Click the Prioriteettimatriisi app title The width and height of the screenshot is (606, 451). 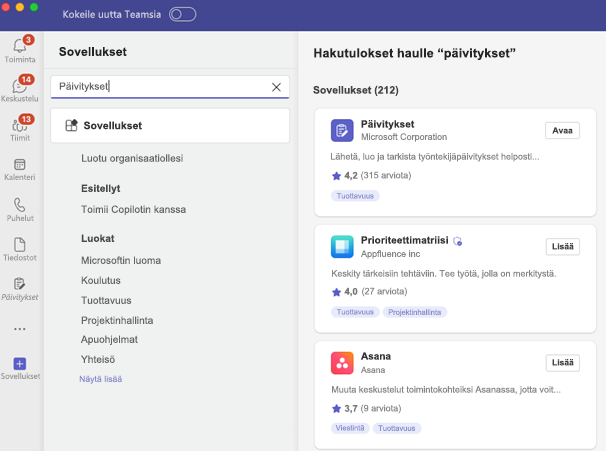click(x=405, y=240)
